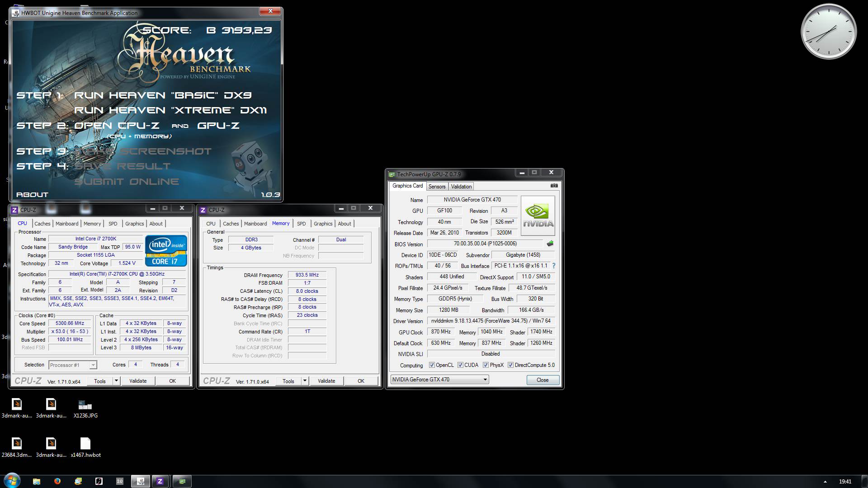
Task: Click the Core Speed value 5300.66 MHz
Action: pyautogui.click(x=70, y=324)
